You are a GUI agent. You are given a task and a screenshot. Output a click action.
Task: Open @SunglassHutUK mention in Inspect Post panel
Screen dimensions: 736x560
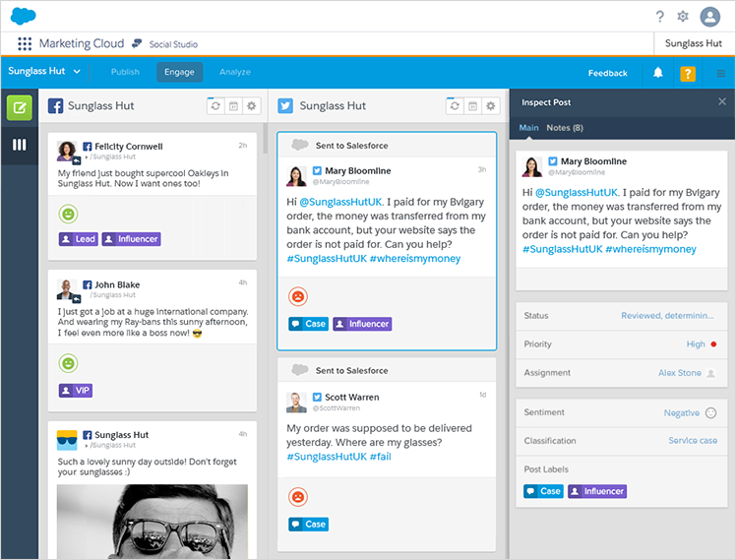pyautogui.click(x=577, y=193)
